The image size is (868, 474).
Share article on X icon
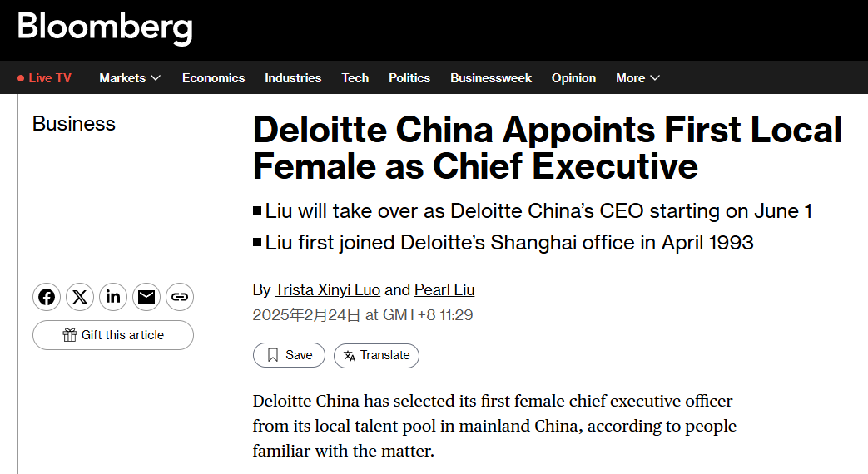tap(80, 297)
